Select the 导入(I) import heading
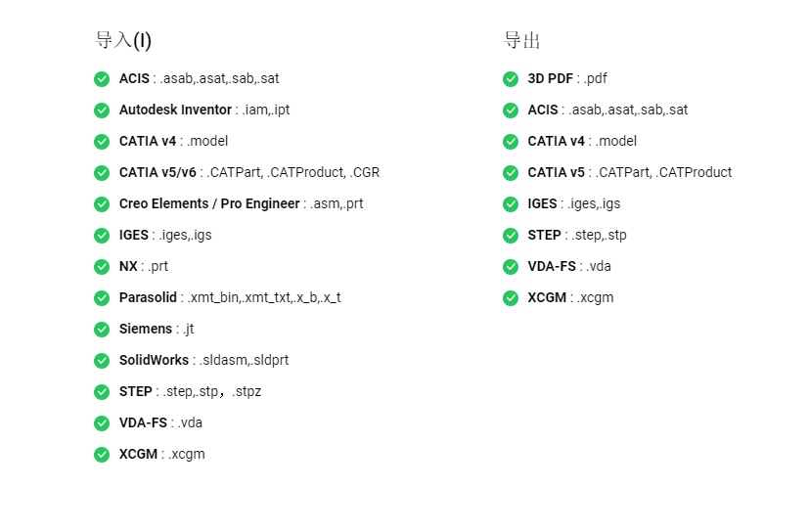 tap(123, 40)
